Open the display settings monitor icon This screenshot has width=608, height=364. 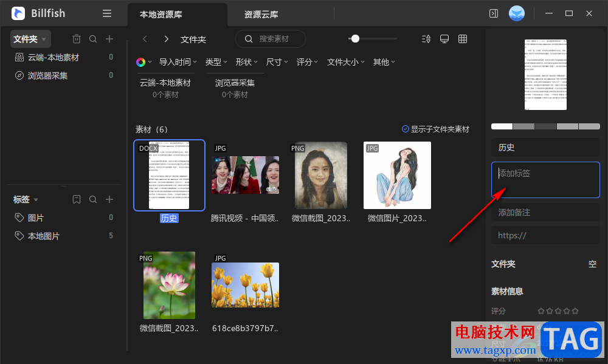click(444, 39)
